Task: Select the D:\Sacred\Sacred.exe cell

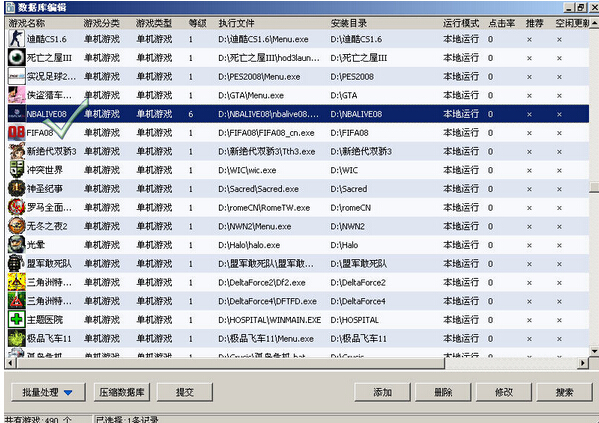Action: point(259,189)
